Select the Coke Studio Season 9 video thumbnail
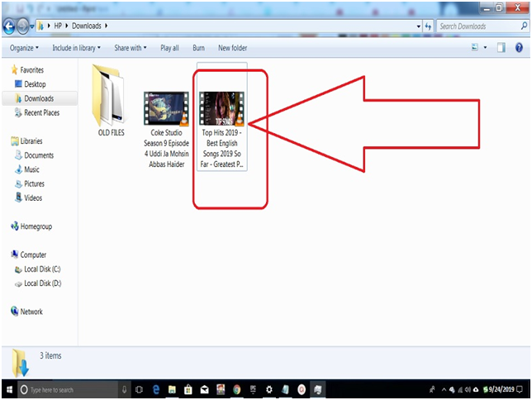 coord(166,108)
